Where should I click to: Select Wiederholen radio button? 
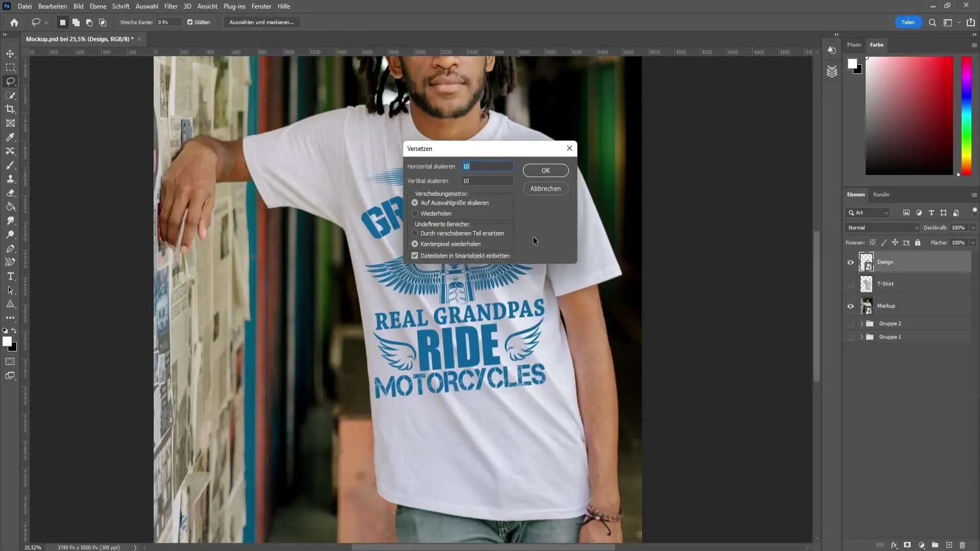pyautogui.click(x=414, y=213)
